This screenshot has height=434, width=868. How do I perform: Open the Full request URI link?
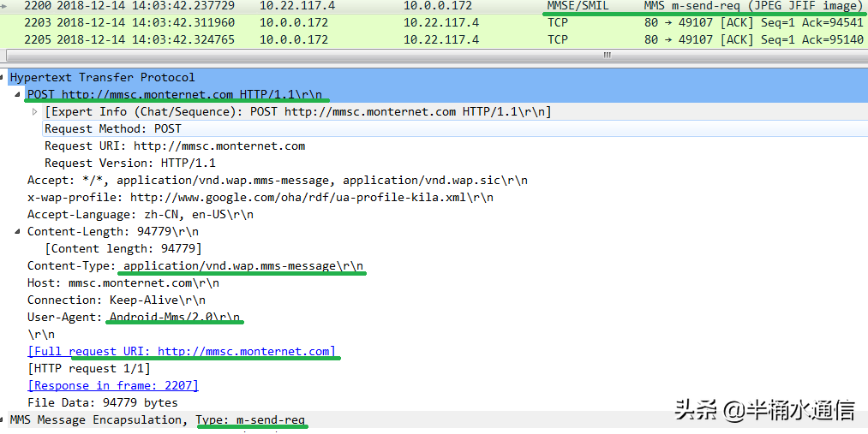182,352
